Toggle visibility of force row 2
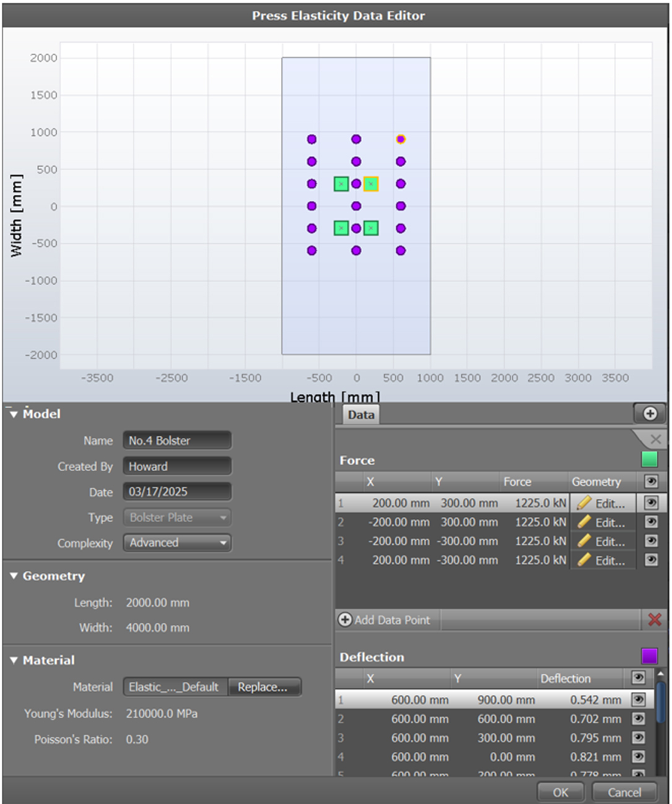672x804 pixels. click(x=651, y=522)
